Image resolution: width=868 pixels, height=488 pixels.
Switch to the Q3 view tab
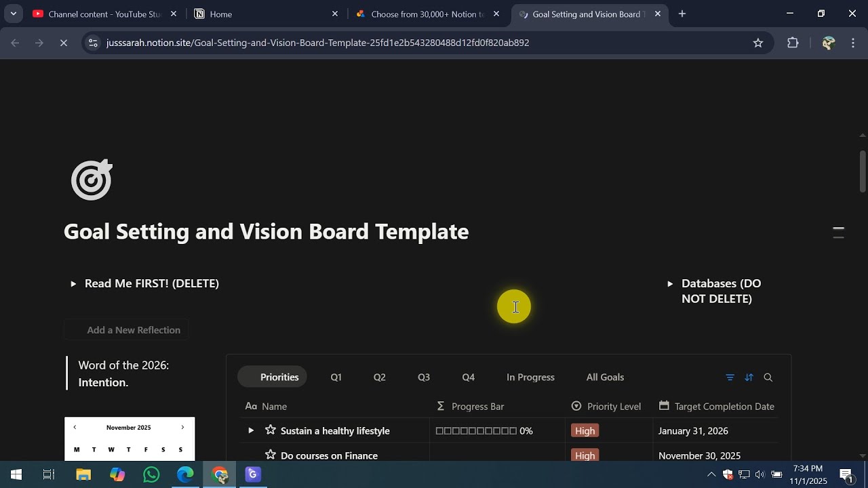pos(424,377)
